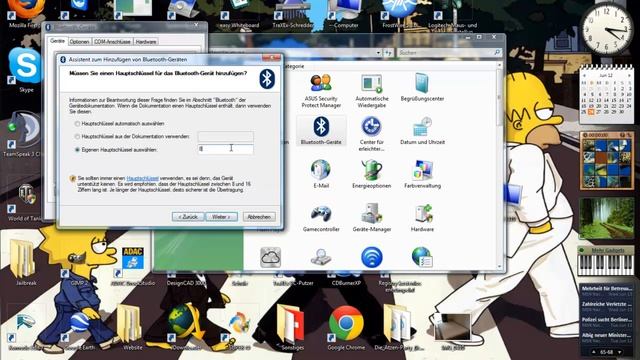Click the own passkey input field
Viewport: 640px width, 360px height.
click(x=225, y=149)
